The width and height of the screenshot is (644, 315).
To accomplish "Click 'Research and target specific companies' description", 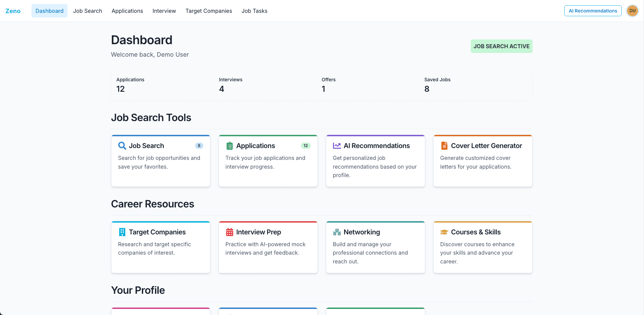I will [154, 249].
